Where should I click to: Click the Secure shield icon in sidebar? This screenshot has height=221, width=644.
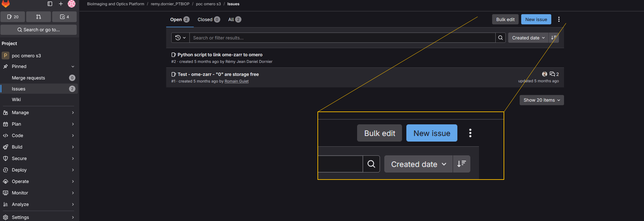6,158
